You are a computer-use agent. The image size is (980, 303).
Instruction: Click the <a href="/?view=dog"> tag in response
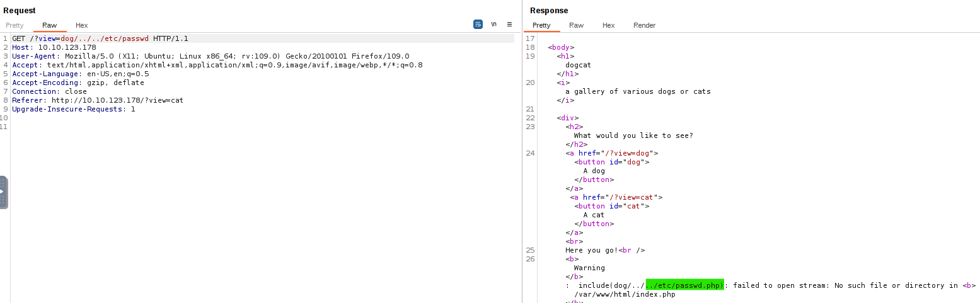tap(612, 153)
